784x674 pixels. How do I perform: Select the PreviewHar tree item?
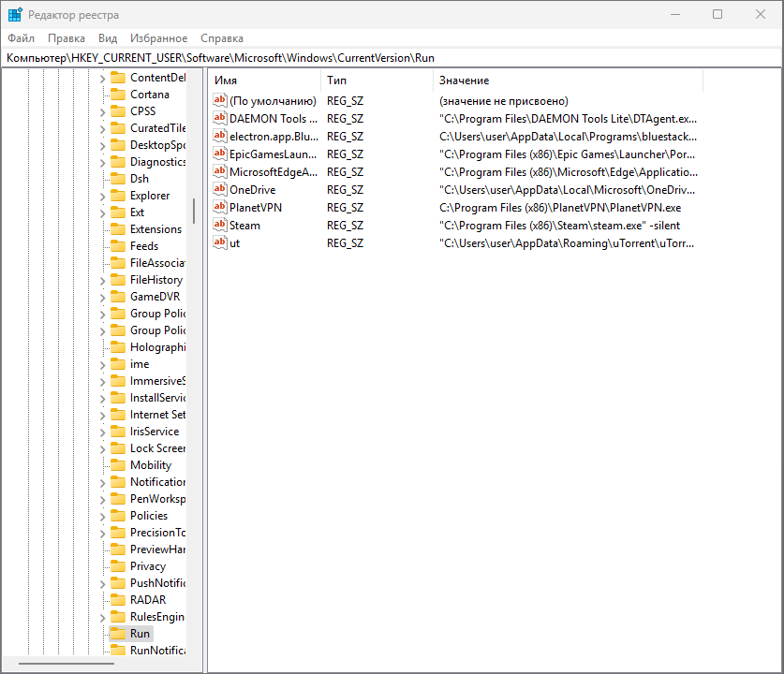pyautogui.click(x=157, y=549)
